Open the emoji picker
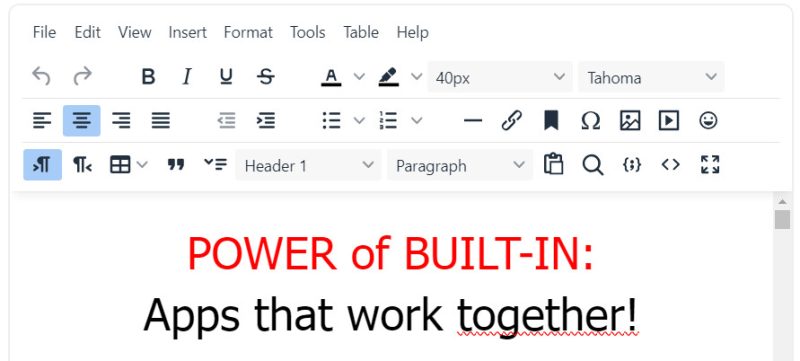 pos(708,120)
